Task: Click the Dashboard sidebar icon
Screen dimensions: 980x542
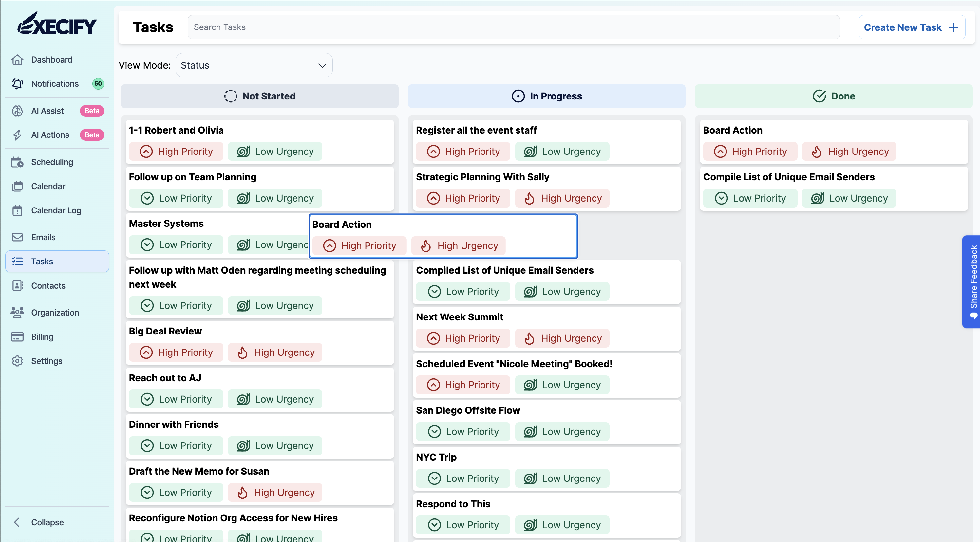Action: click(x=17, y=60)
